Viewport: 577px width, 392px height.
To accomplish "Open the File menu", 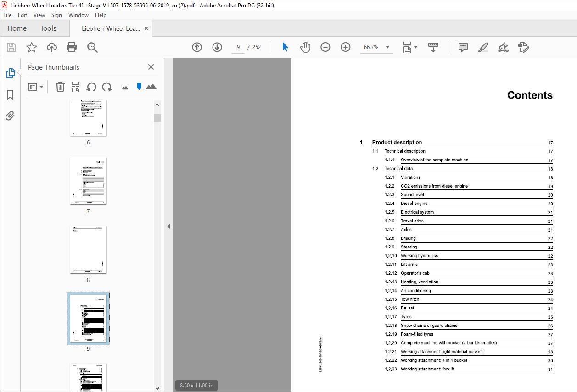I will coord(7,15).
